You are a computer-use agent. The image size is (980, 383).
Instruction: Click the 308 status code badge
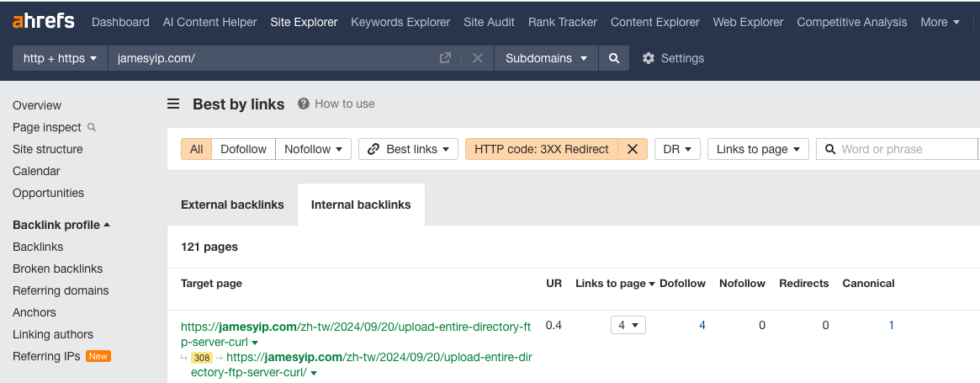point(202,358)
